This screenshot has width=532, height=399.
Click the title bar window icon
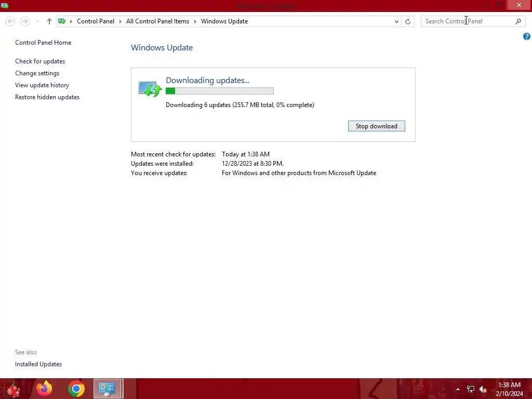(5, 5)
